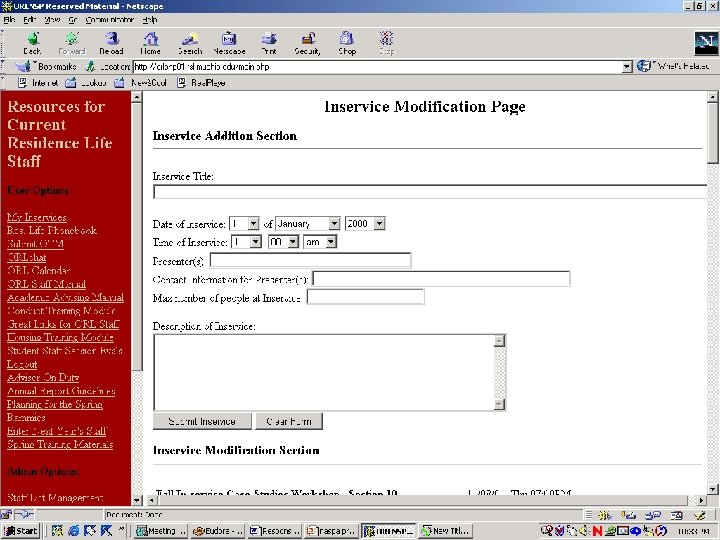Click the Shop toolbar icon

(x=347, y=43)
